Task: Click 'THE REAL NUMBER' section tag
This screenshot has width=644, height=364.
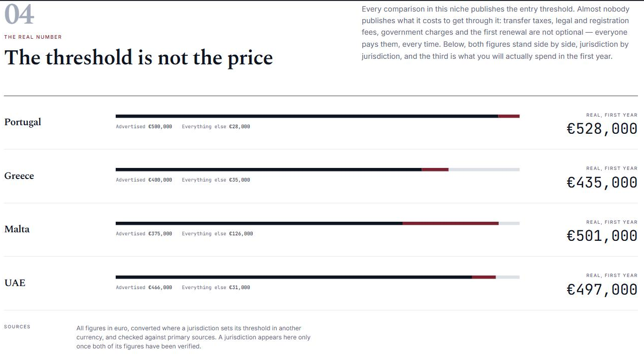Action: tap(33, 37)
